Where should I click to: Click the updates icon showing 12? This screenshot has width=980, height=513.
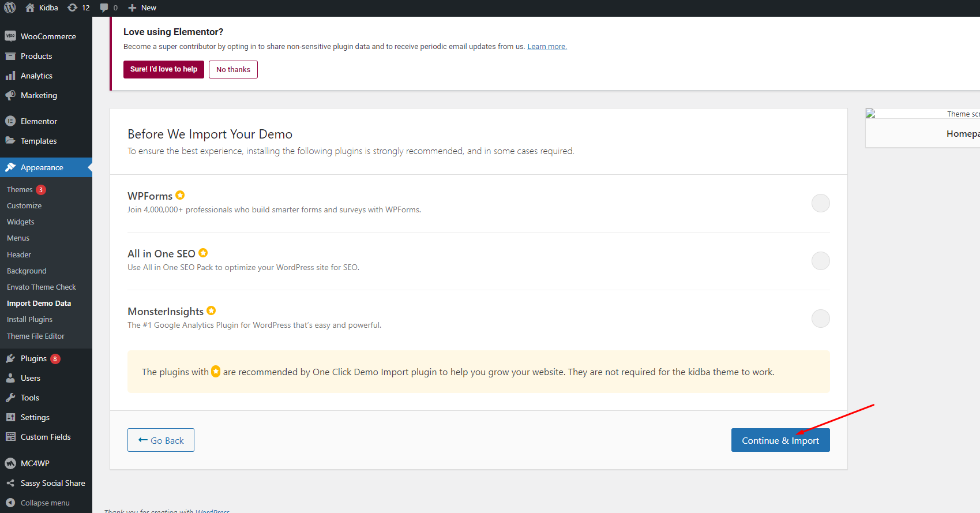[x=73, y=8]
